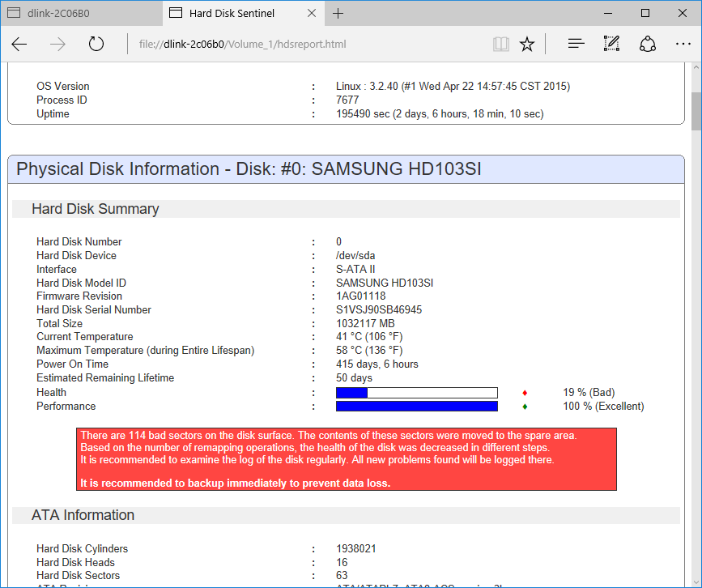This screenshot has width=702, height=588.
Task: Click the 100 % (Excellent) performance value
Action: tap(603, 407)
